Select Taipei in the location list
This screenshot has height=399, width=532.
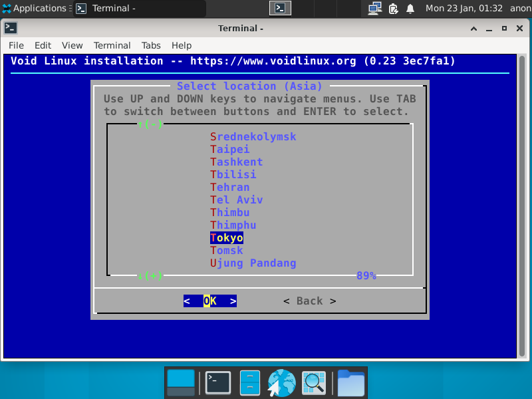(229, 149)
